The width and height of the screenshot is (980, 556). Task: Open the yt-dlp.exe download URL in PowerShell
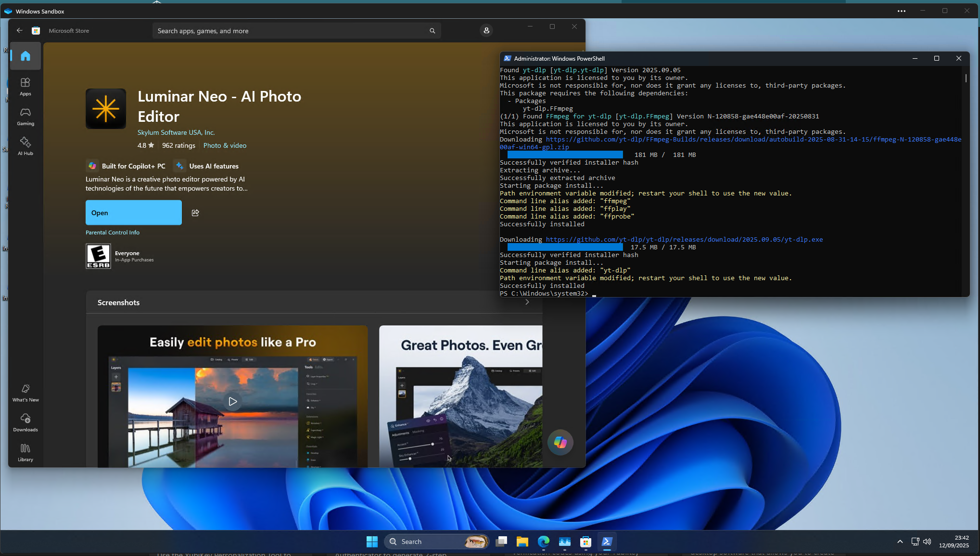684,239
